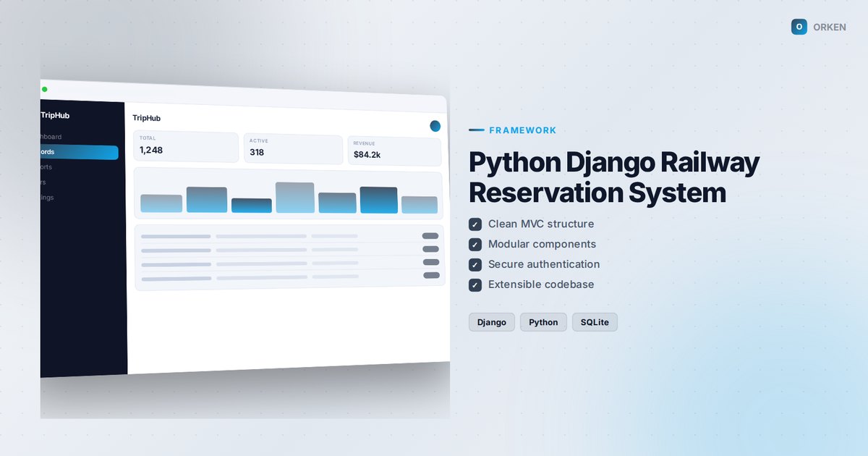
Task: Select the highlighted blue sidebar item
Action: [79, 152]
